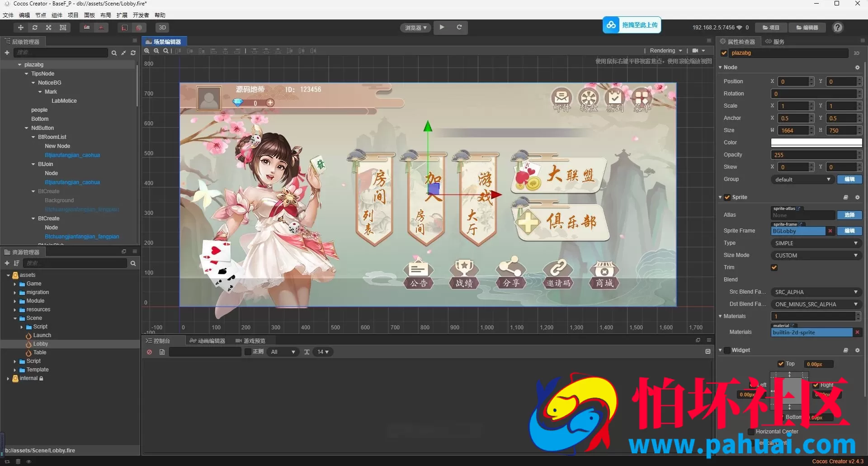
Task: Click the 编辑 button beside Group
Action: [849, 179]
